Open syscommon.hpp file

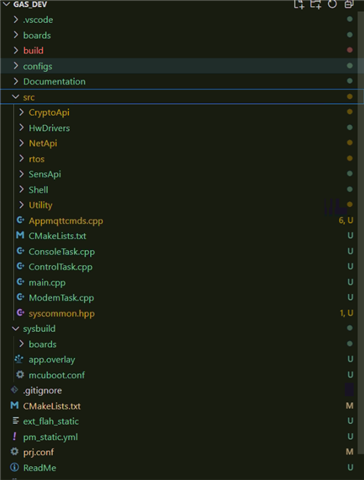pos(62,313)
